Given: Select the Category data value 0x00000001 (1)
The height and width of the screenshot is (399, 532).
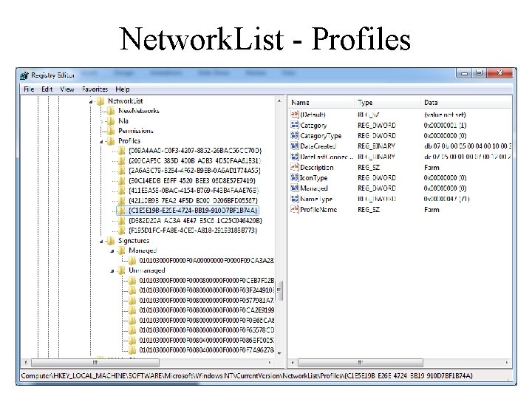Looking at the screenshot, I should pos(445,125).
